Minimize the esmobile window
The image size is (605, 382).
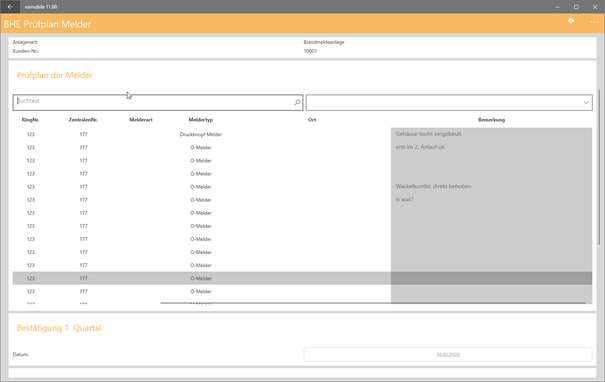pos(558,7)
